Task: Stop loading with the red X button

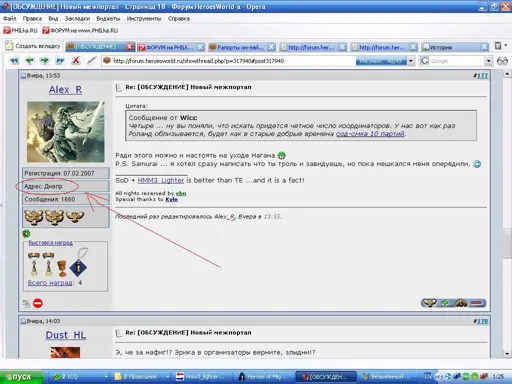Action: pyautogui.click(x=76, y=61)
